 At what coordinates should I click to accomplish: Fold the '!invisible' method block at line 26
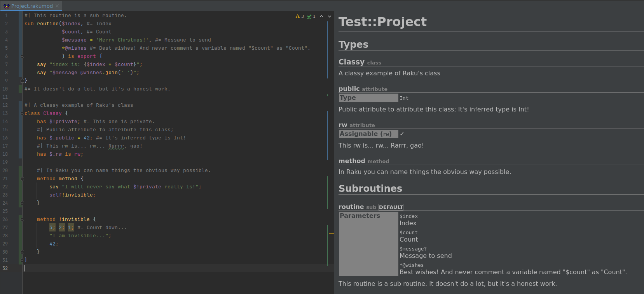[22, 219]
